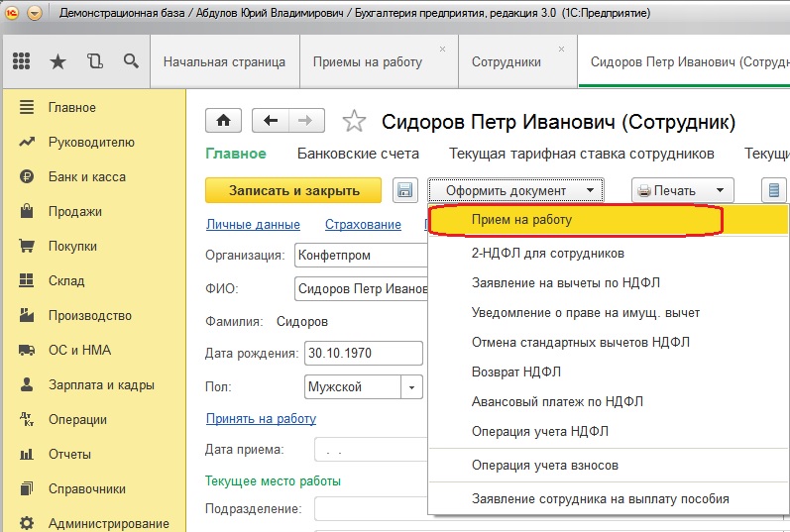Click Отчеты bar chart icon
Viewport: 790px width, 532px height.
point(27,454)
